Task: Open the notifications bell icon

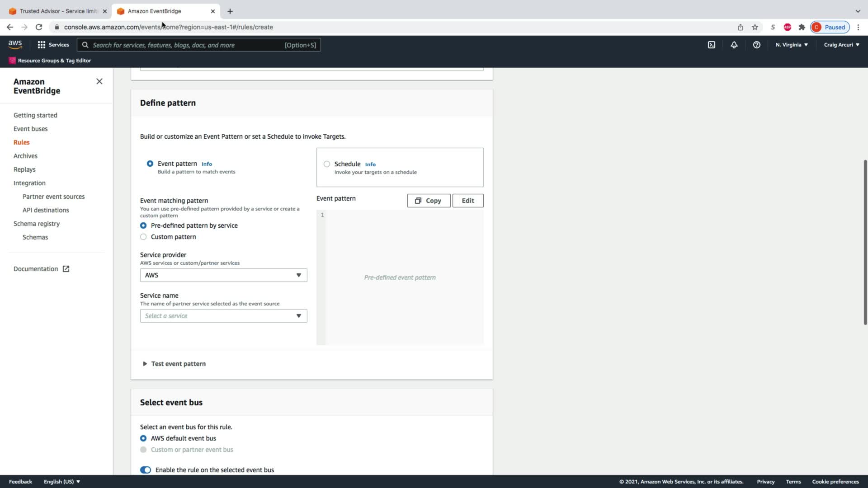Action: [x=734, y=45]
